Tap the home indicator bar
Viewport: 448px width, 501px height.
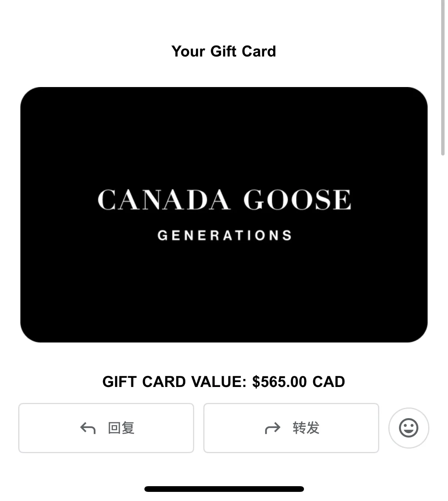tap(224, 489)
